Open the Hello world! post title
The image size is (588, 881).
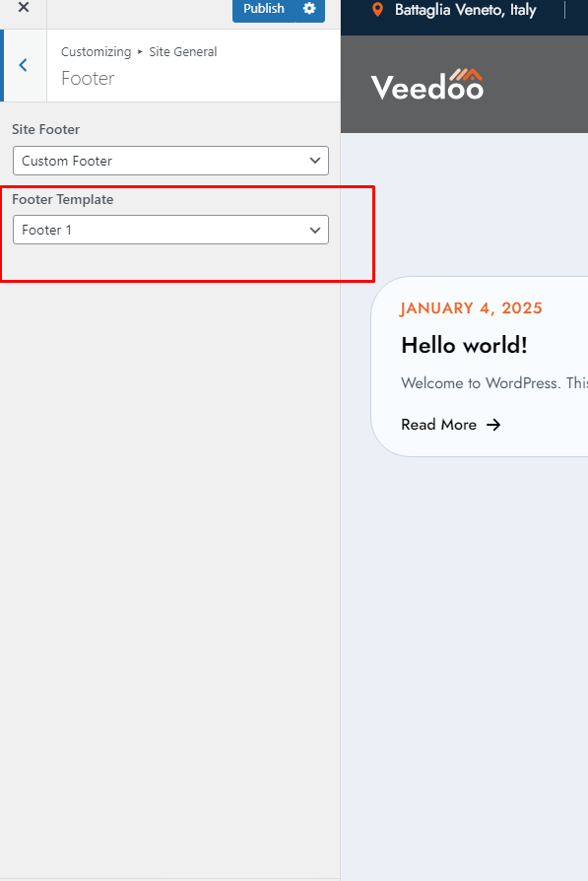(x=465, y=345)
